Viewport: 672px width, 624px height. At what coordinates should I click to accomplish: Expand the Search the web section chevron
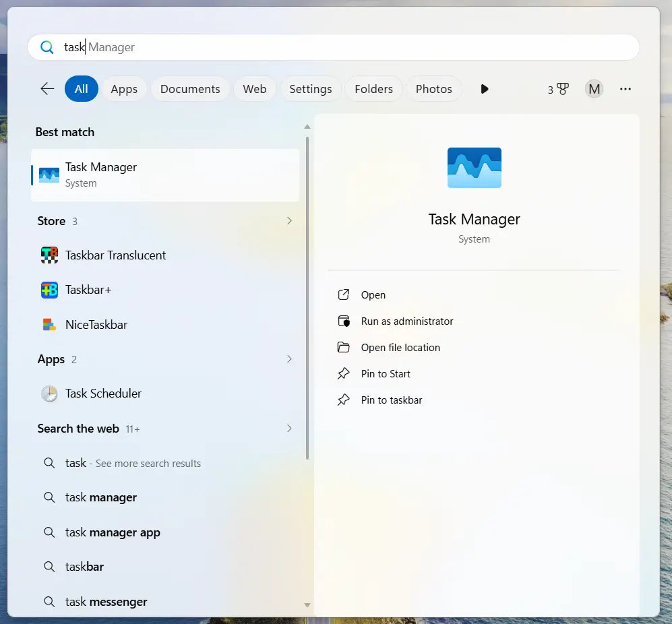point(289,428)
